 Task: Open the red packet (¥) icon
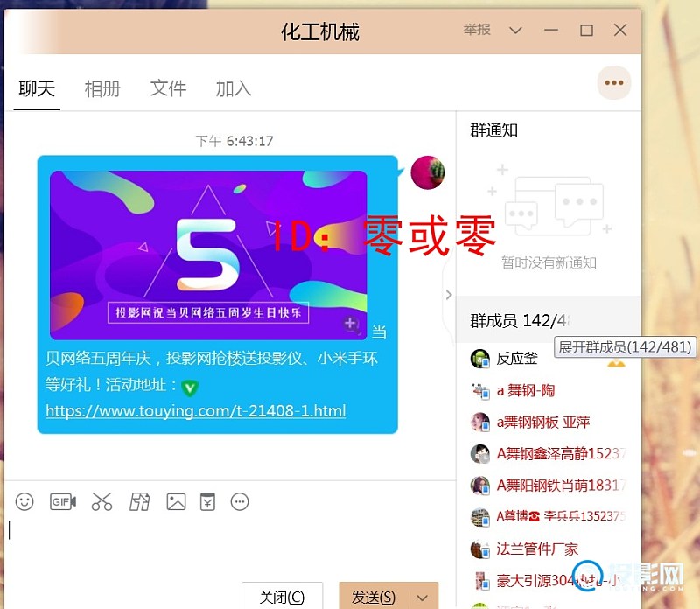207,502
